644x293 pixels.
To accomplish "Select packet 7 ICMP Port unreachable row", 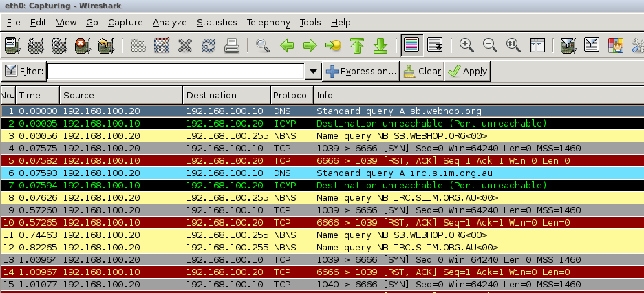I will [323, 186].
